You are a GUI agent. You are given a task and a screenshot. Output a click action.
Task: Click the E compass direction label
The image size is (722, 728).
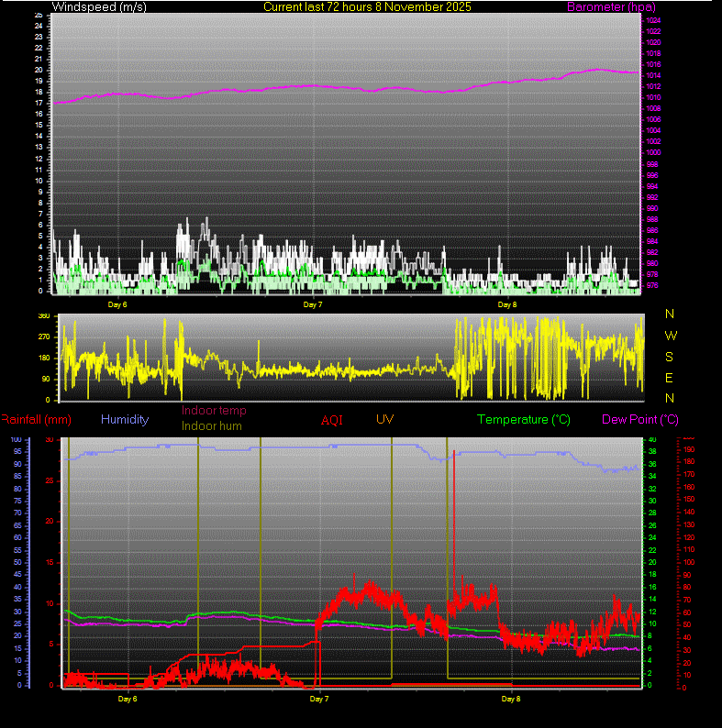670,378
